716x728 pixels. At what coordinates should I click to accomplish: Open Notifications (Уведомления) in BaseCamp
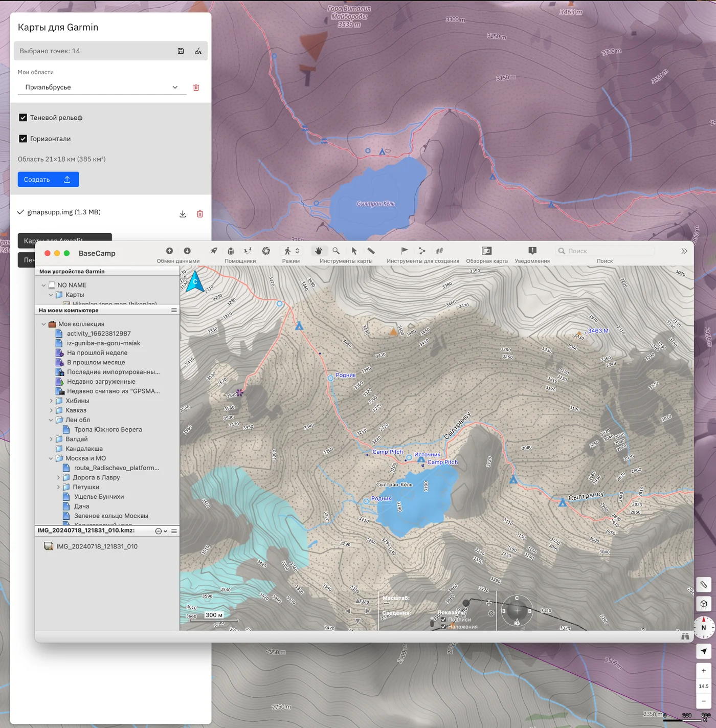(x=532, y=251)
